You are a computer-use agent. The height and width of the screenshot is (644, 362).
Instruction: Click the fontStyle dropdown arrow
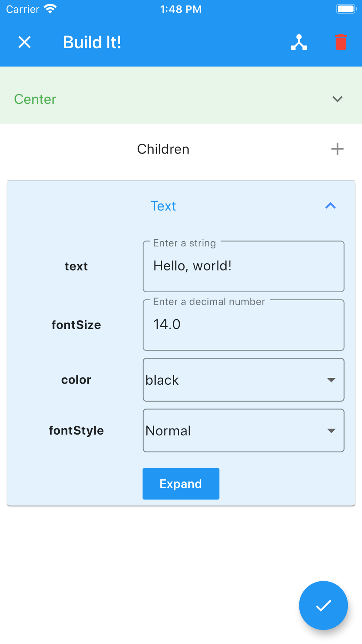point(331,431)
